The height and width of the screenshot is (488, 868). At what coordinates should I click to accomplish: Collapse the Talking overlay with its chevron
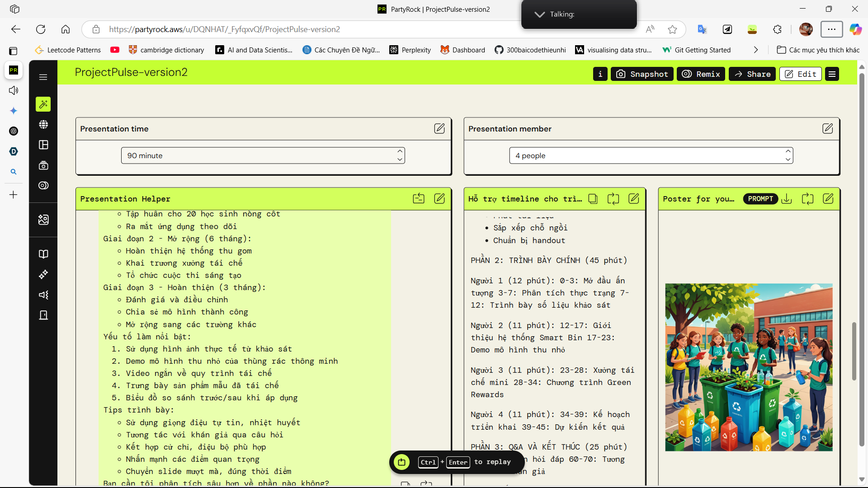click(539, 14)
